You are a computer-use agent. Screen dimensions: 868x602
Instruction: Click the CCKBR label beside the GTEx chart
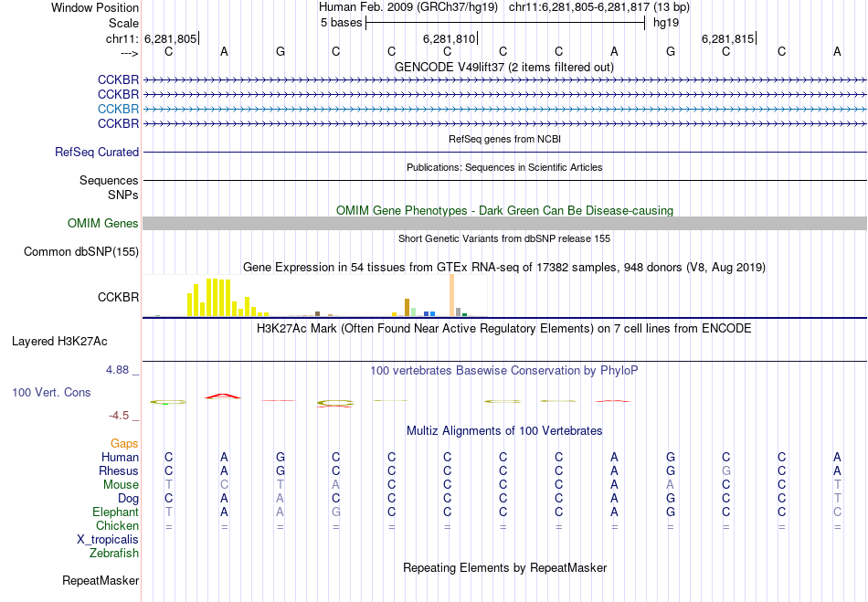[x=118, y=297]
